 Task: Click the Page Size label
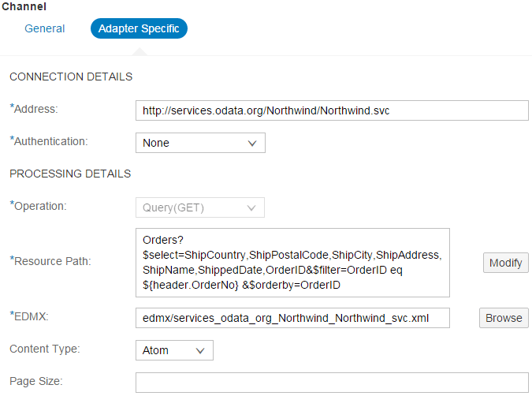36,381
